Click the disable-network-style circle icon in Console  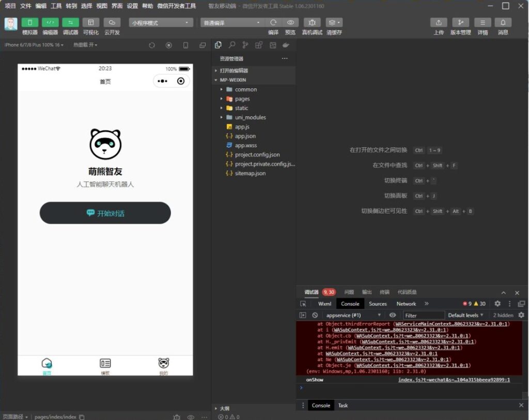click(x=315, y=315)
